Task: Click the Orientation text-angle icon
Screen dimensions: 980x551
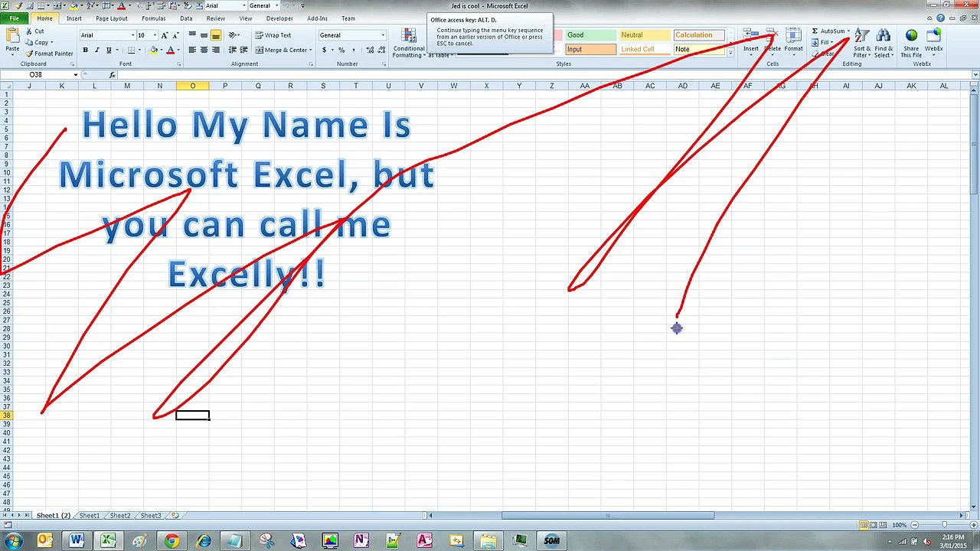Action: coord(234,35)
